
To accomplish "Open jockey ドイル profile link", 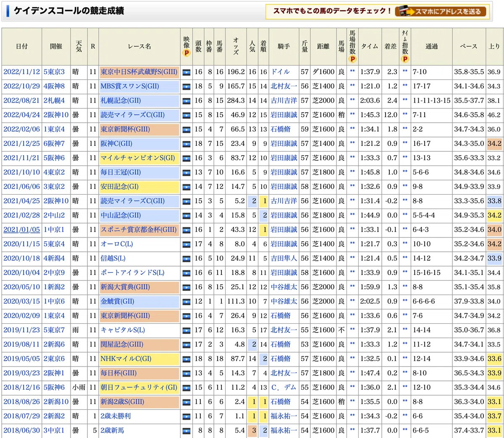I will pos(280,72).
